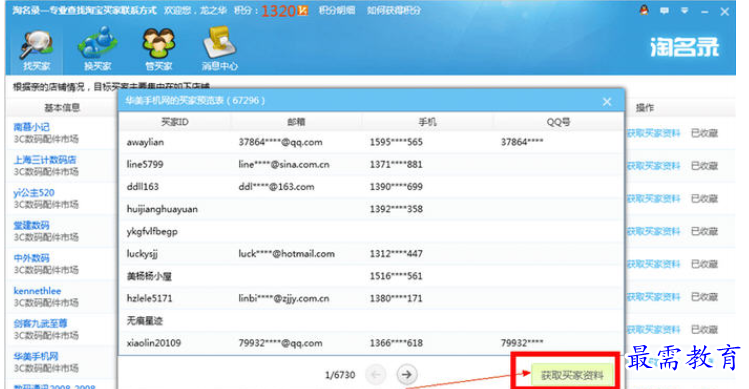
Task: Click the QQ号 column header
Action: pos(558,122)
